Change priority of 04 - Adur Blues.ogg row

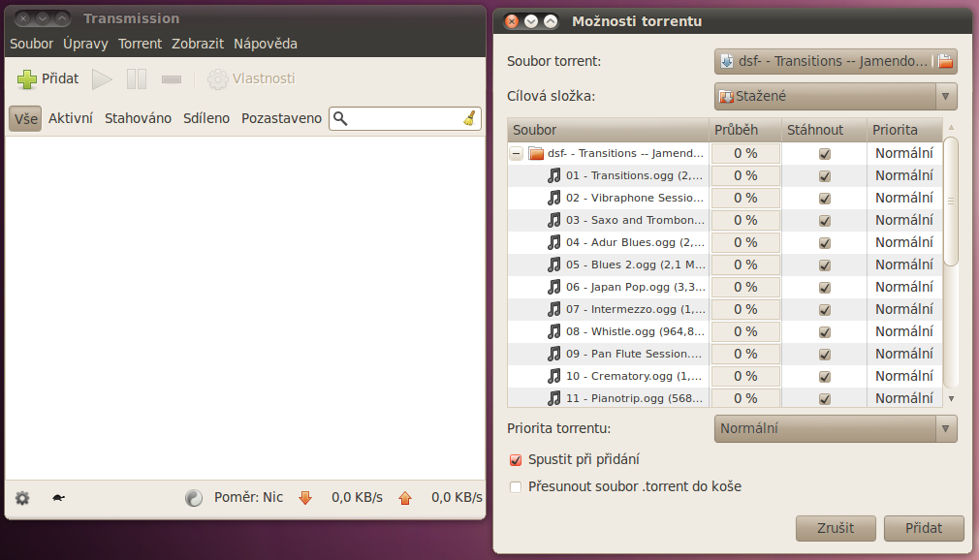904,242
